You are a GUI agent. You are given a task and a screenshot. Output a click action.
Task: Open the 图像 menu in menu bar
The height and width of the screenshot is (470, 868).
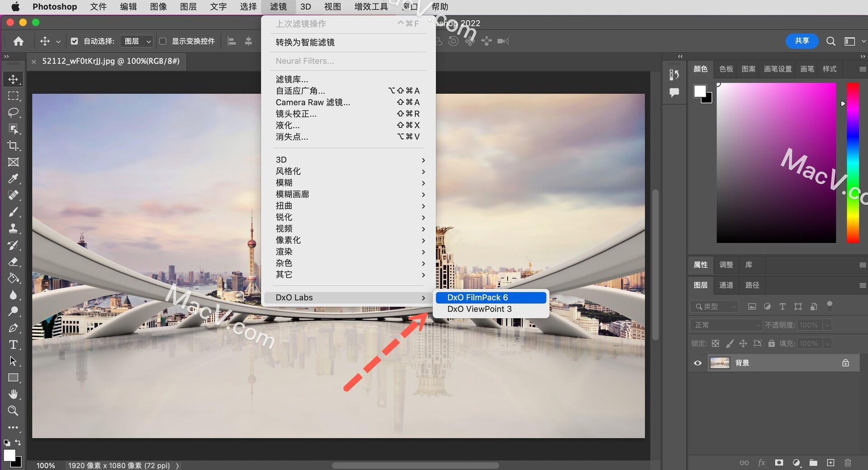point(158,7)
